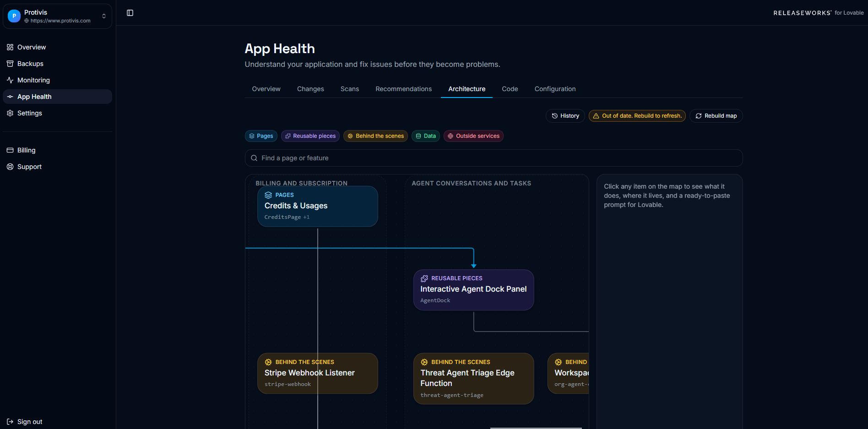Toggle the Reusable pieces filter chip
This screenshot has height=429, width=868.
310,136
